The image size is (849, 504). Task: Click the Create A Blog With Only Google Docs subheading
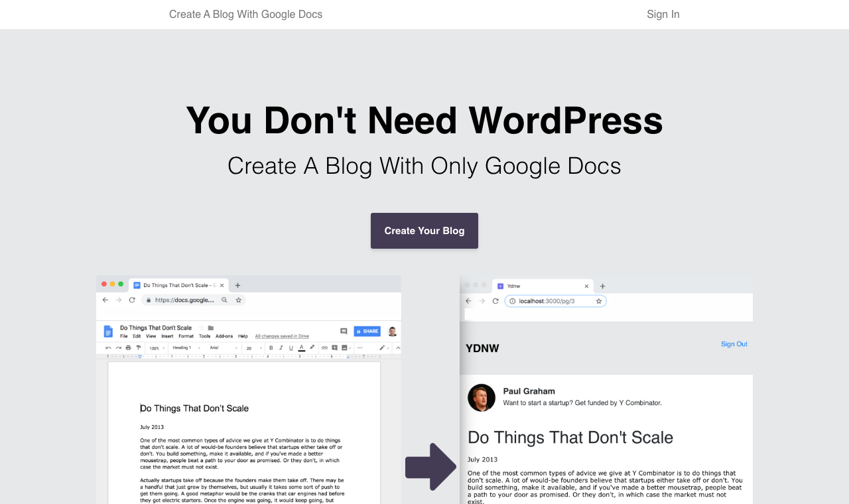[x=424, y=166]
